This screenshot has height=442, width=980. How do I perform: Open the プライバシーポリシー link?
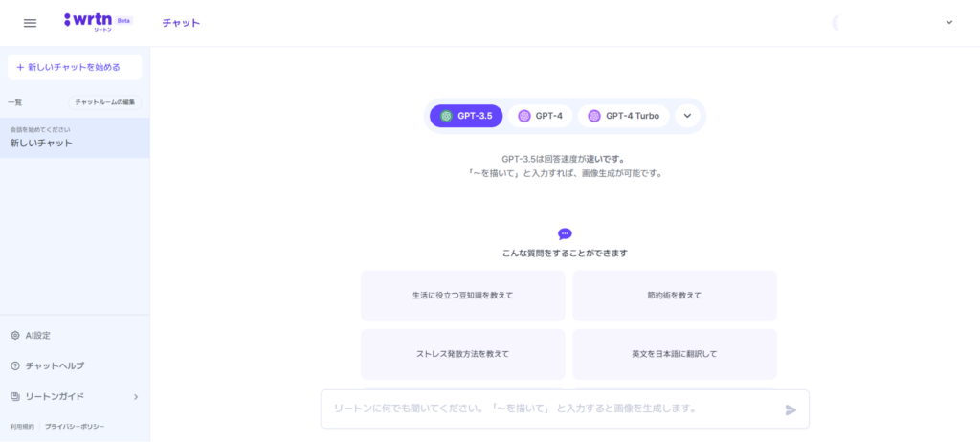pyautogui.click(x=75, y=427)
